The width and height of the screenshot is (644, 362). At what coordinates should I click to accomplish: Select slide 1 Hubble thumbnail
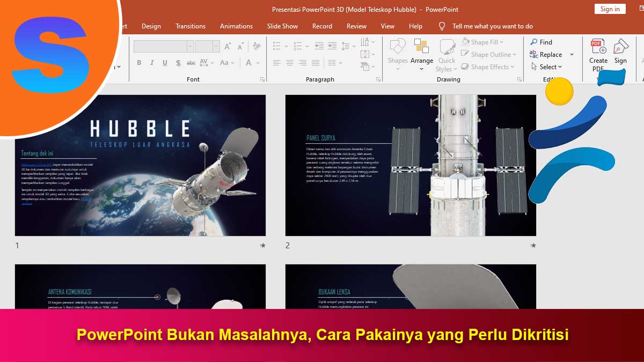(140, 166)
